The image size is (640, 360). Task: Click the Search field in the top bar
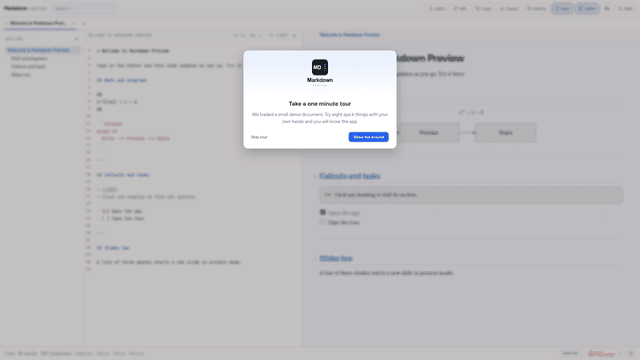(x=84, y=9)
